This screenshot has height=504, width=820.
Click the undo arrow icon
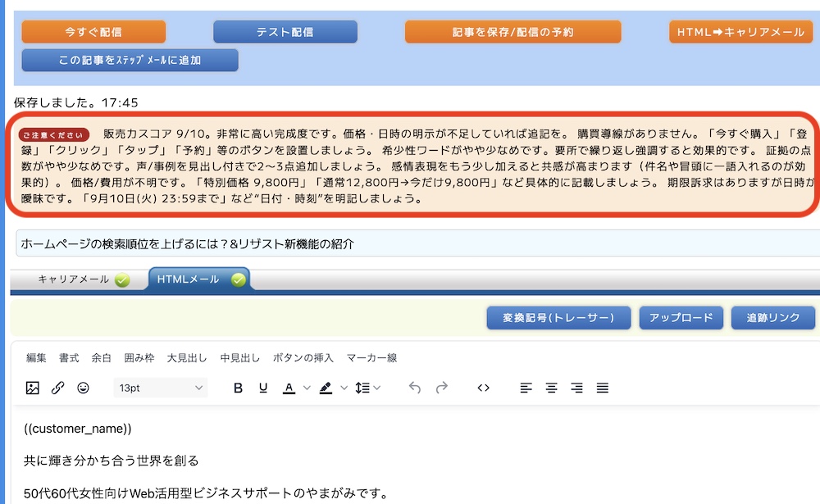coord(415,388)
